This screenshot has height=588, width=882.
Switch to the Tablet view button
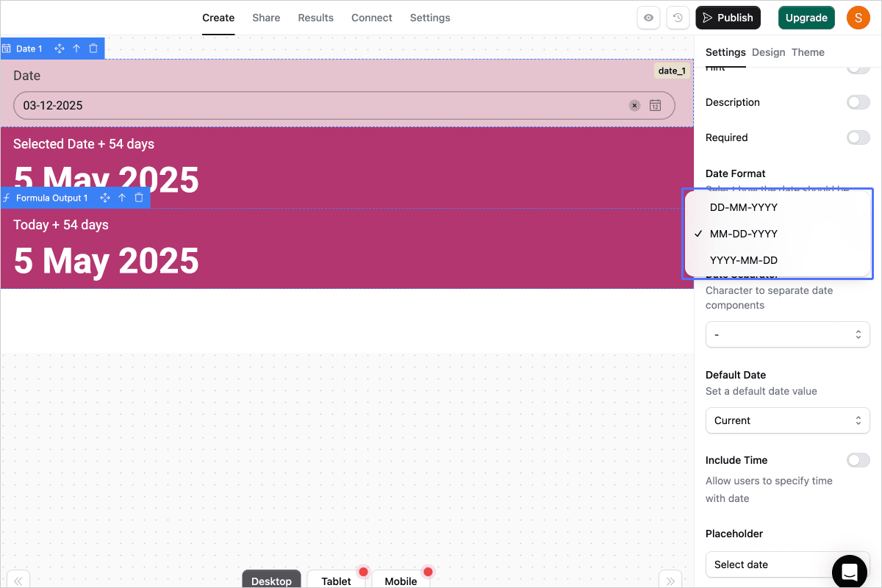click(337, 580)
